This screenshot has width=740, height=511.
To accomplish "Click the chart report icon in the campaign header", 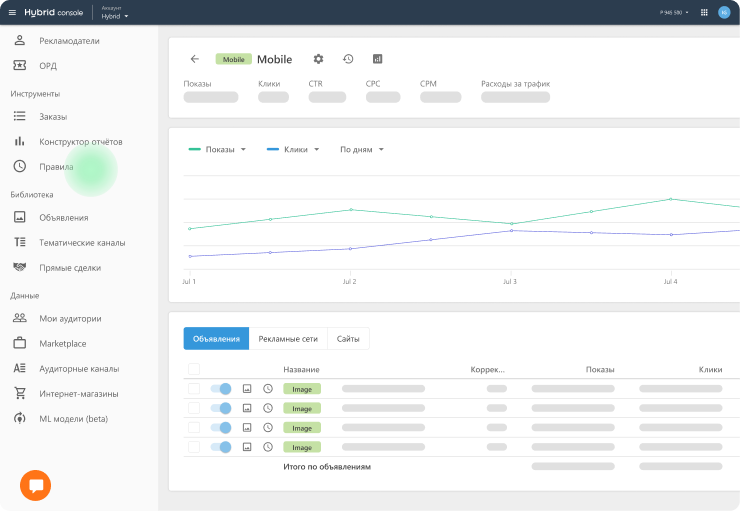I will 377,59.
